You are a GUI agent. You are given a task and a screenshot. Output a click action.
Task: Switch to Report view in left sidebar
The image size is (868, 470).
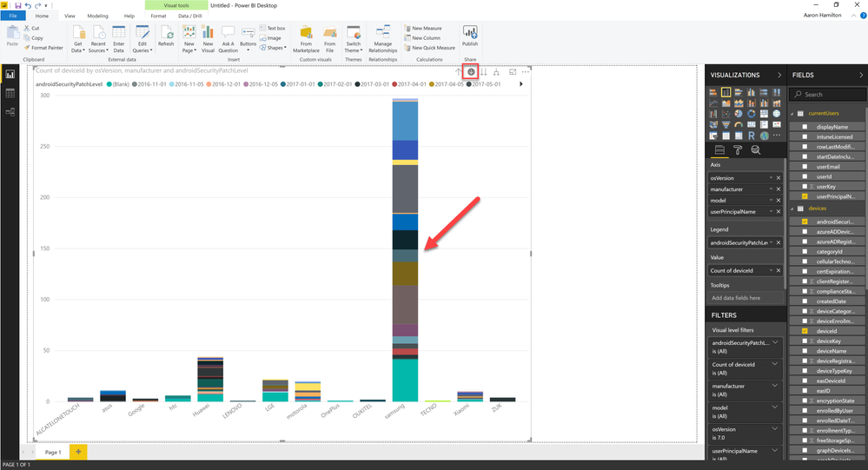pos(10,74)
